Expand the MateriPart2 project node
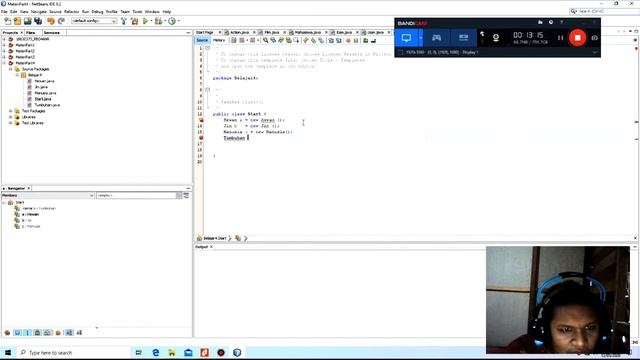This screenshot has width=640, height=360. (4, 51)
